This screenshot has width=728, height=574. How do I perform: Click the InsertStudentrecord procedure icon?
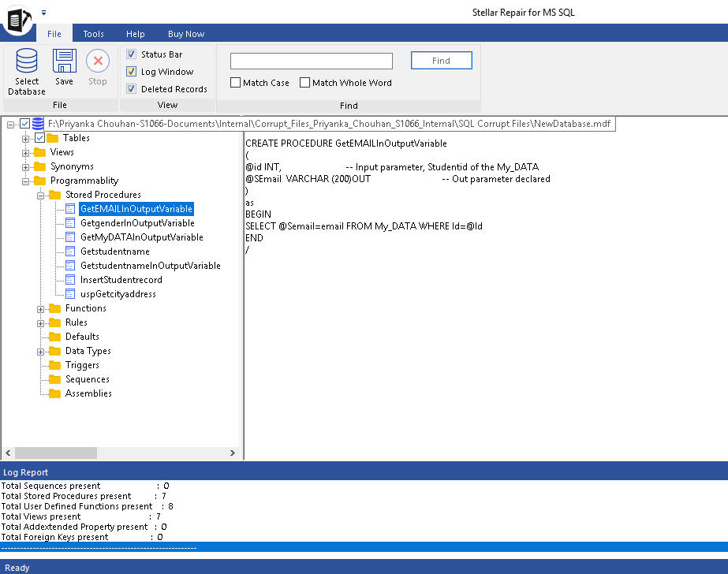[70, 280]
